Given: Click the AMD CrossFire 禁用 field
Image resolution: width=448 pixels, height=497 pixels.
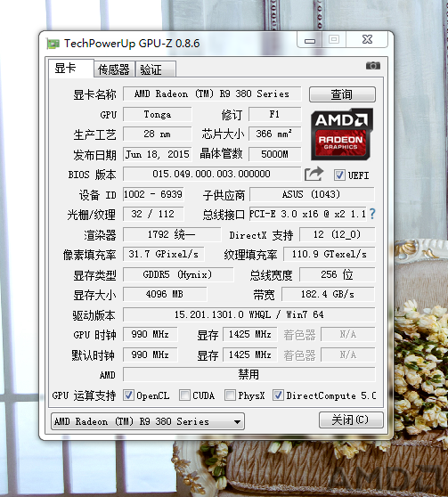Looking at the screenshot, I should (248, 375).
